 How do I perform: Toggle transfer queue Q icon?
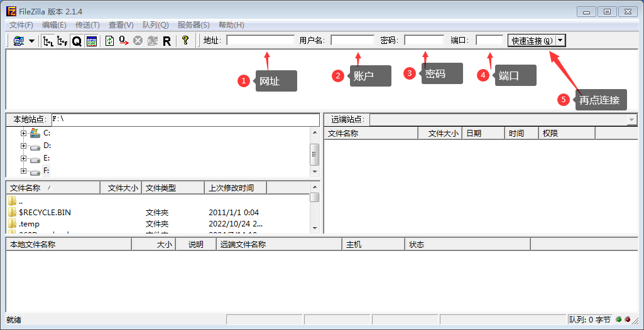click(77, 41)
